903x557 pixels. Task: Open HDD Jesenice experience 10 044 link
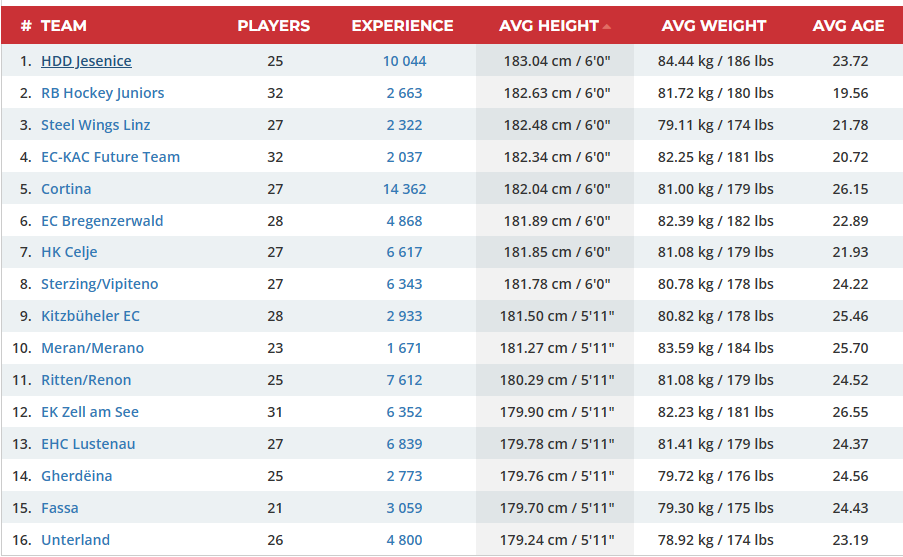[x=404, y=61]
